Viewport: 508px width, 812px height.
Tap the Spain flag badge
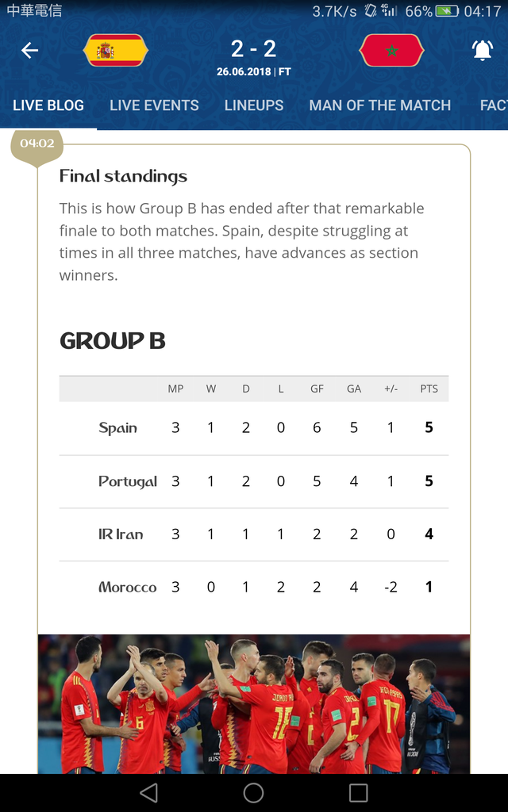click(x=116, y=50)
